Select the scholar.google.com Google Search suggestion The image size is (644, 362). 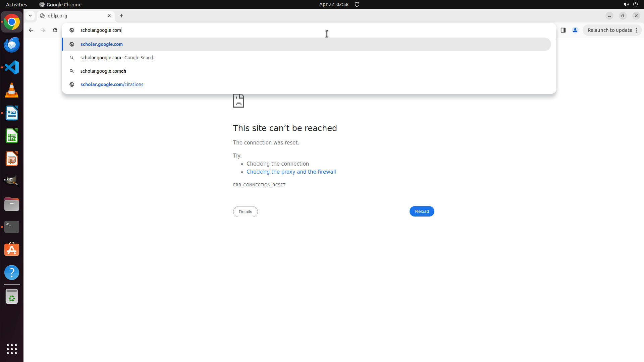(117, 58)
